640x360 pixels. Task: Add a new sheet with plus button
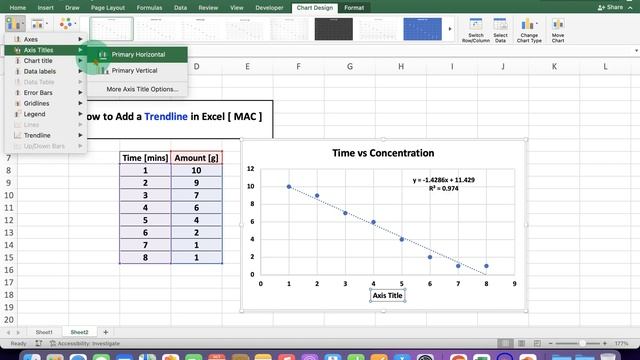click(106, 332)
